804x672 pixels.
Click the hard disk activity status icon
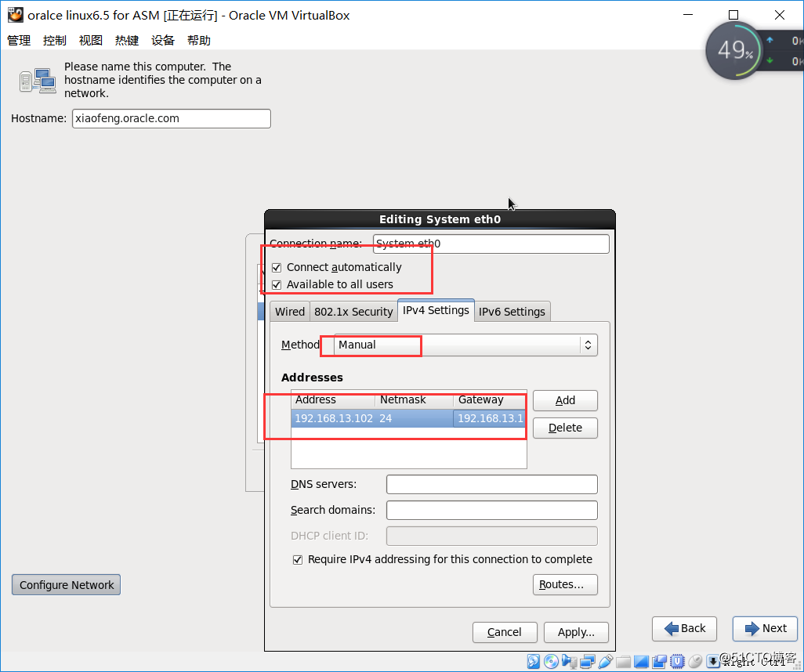[x=534, y=661]
